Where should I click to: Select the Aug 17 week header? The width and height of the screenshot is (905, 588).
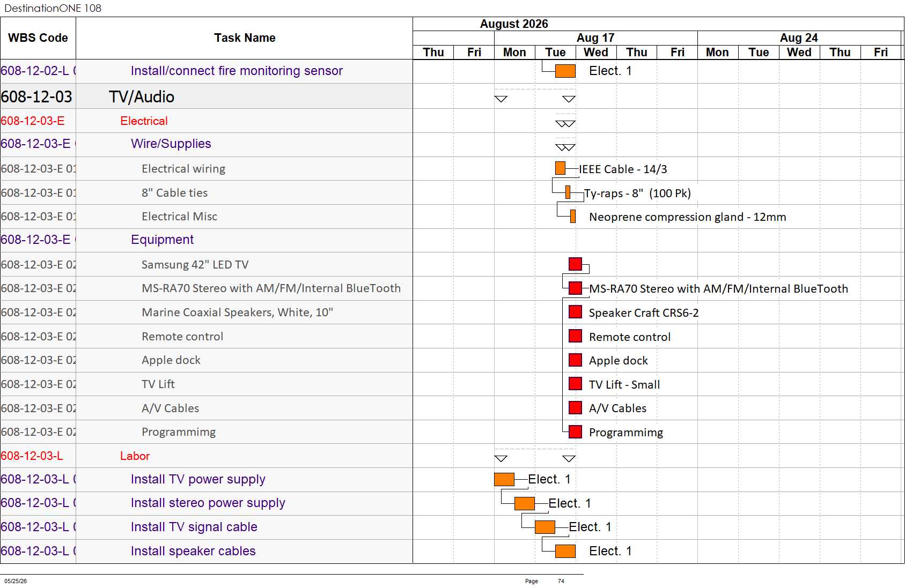(x=595, y=38)
